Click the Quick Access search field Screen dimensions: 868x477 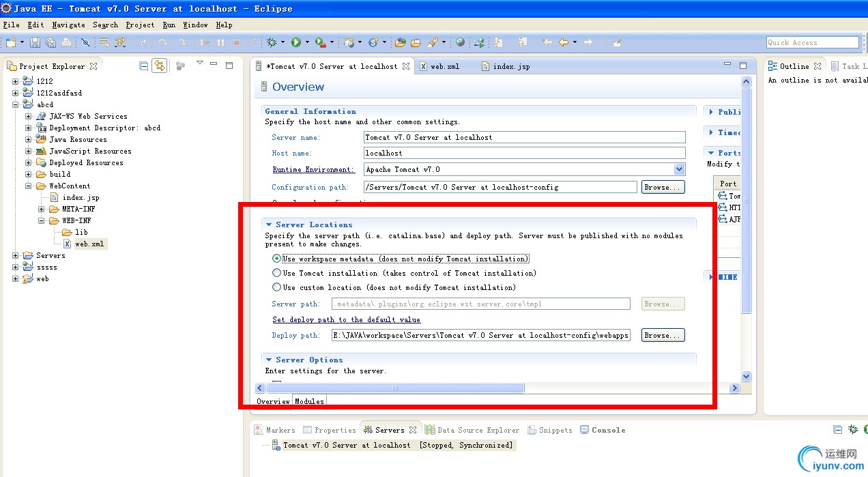(x=812, y=42)
